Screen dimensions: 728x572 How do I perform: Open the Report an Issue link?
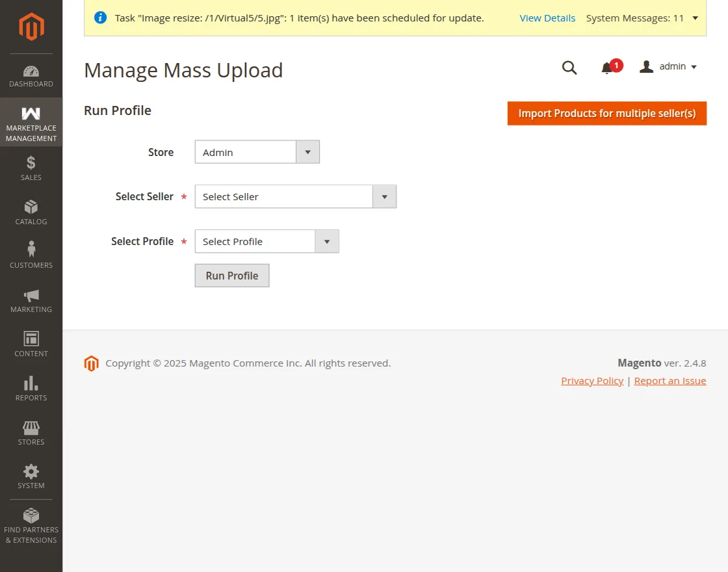pos(670,381)
